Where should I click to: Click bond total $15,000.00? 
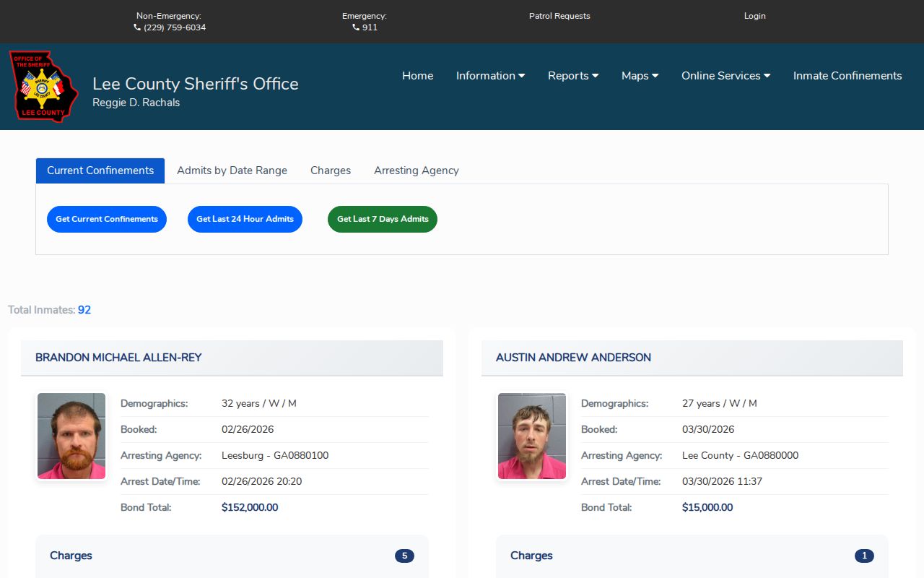707,507
